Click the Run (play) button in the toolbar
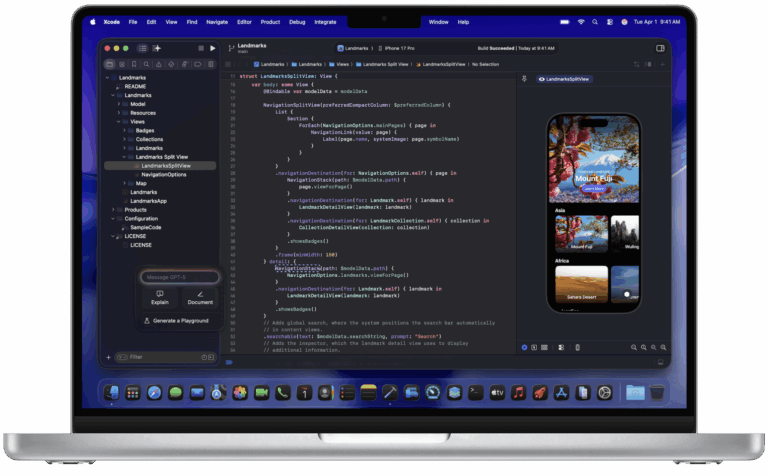The image size is (768, 476). [212, 48]
